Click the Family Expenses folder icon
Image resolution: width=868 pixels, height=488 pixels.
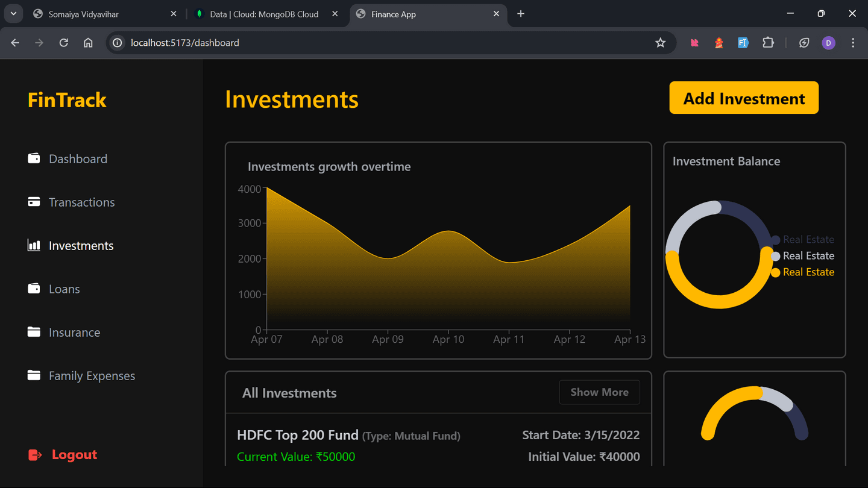point(34,375)
